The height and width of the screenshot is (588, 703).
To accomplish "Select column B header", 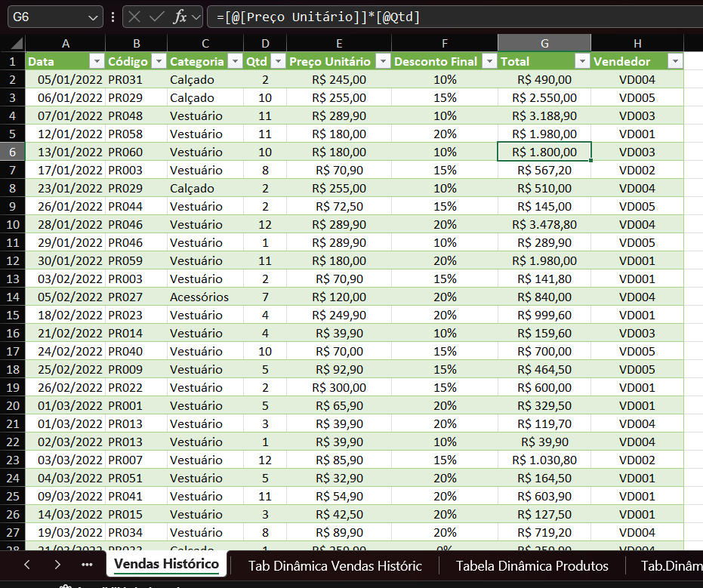I will point(136,44).
